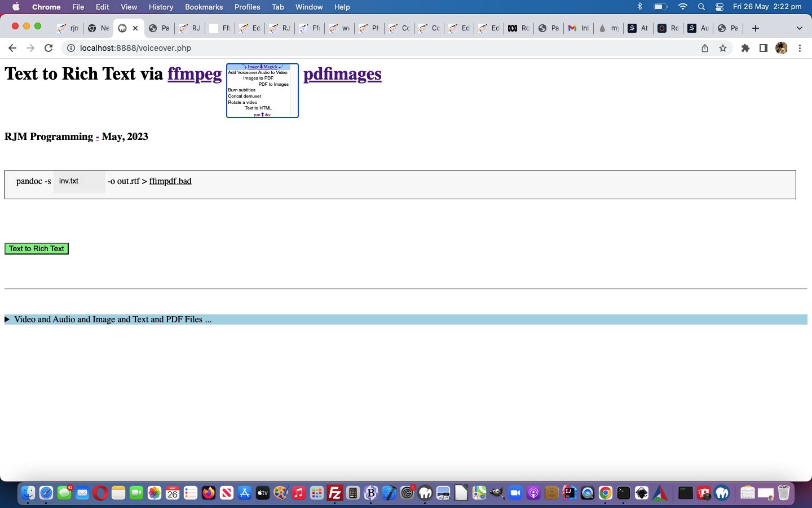Open Apple TV in dock

263,493
